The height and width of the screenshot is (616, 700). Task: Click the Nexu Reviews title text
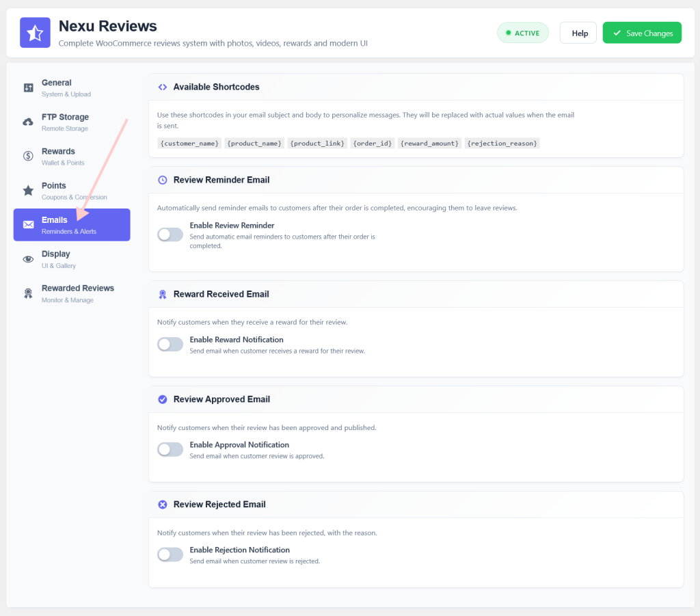107,26
